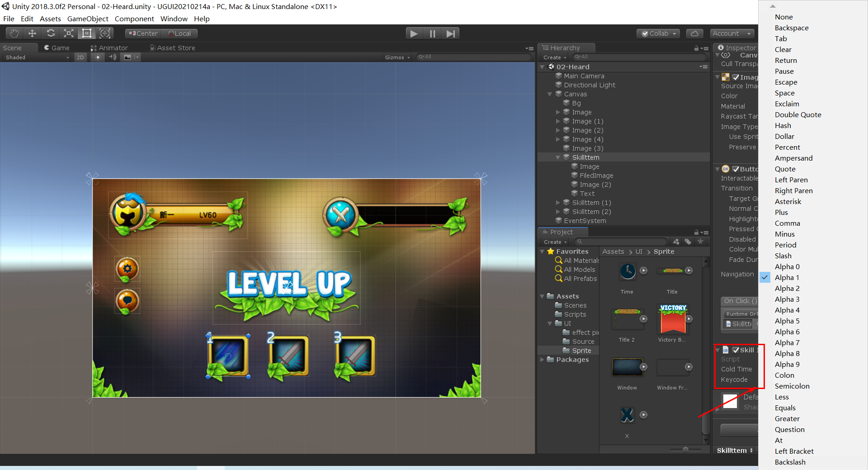Toggle scene lighting in Scene view

coord(98,57)
